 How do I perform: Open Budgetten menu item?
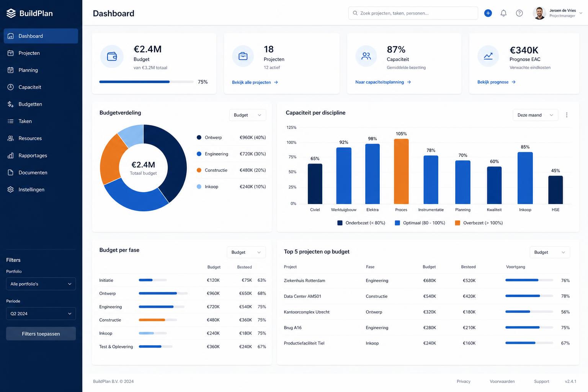pos(41,104)
